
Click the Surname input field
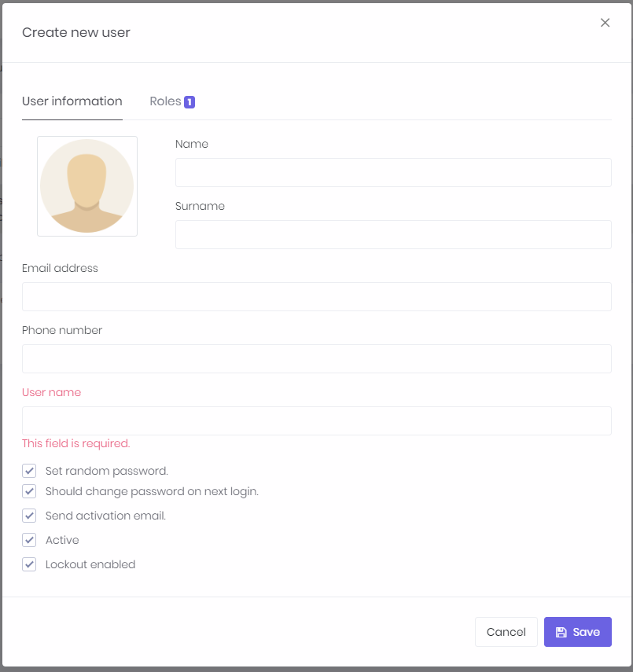[x=393, y=234]
